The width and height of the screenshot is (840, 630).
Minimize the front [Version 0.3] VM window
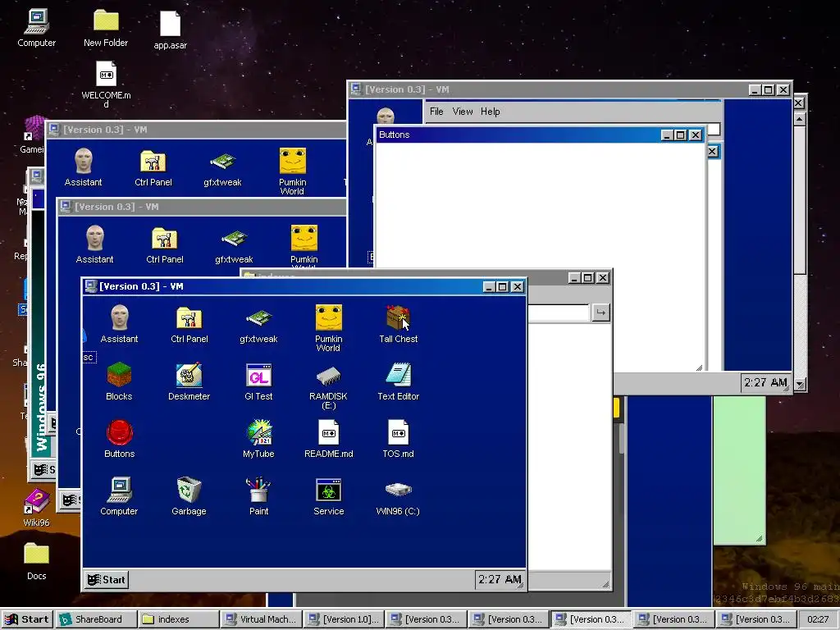[488, 286]
